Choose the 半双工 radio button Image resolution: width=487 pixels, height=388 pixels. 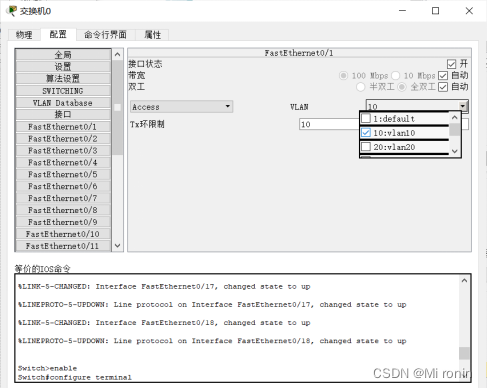click(360, 87)
